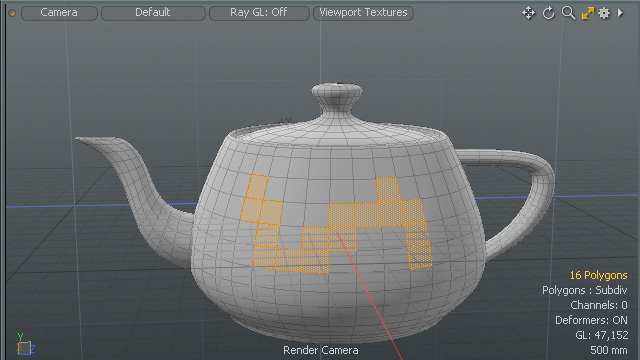Click the magnifier zoom icon
The height and width of the screenshot is (360, 640).
coord(568,13)
